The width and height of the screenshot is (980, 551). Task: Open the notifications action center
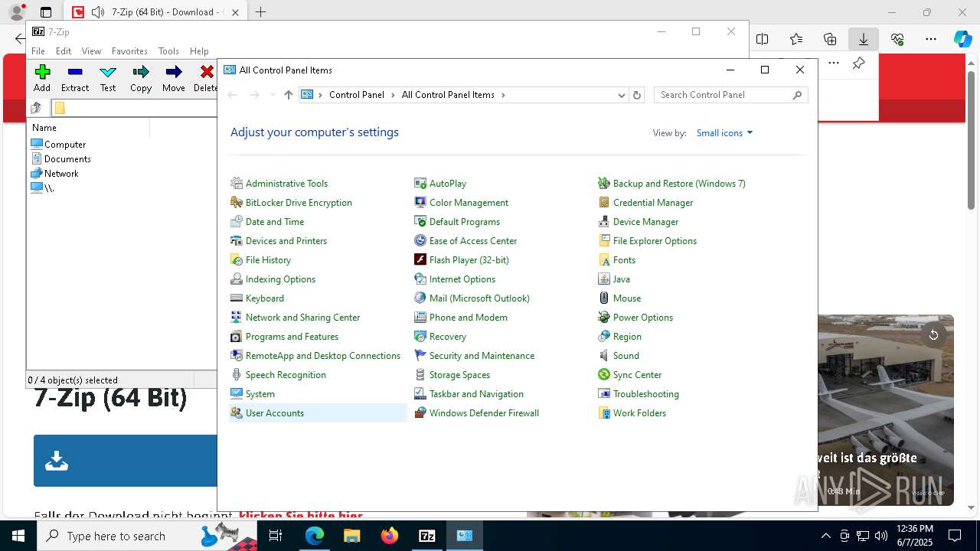coord(955,536)
